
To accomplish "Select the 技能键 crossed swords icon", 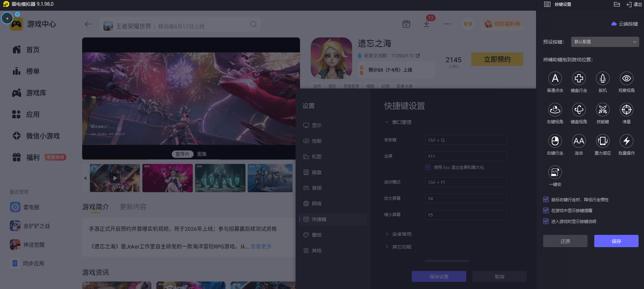I will click(602, 110).
